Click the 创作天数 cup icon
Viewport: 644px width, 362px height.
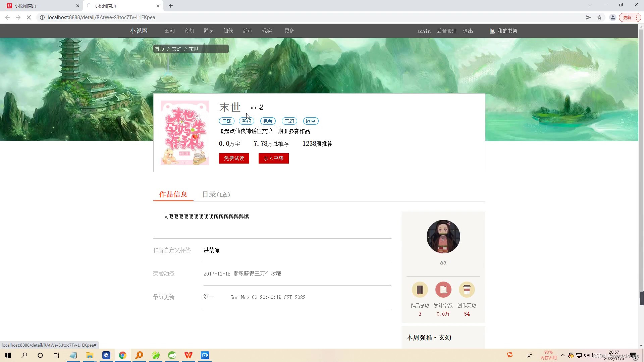467,289
